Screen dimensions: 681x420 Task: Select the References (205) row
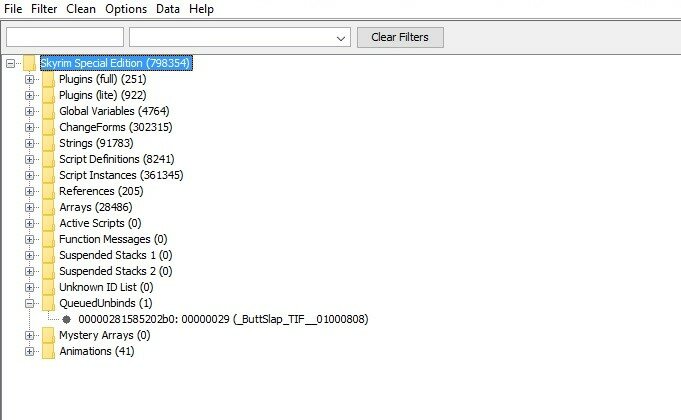(x=101, y=192)
